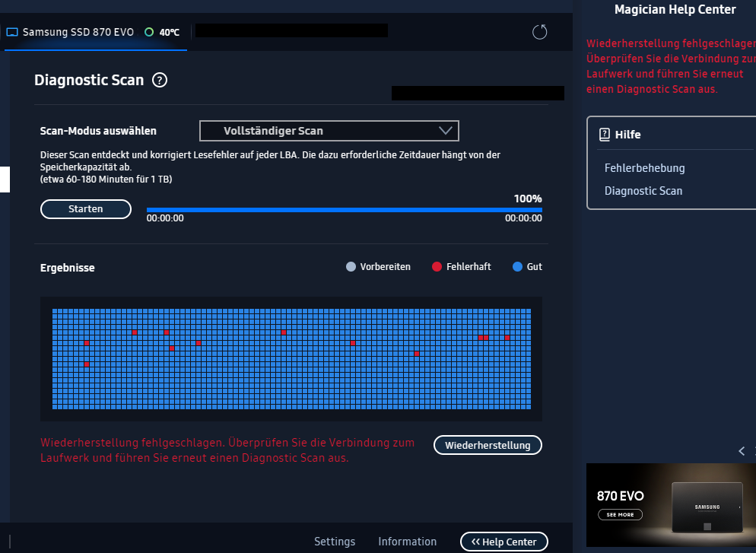Open the Fehlerbehebung help link

pos(645,168)
